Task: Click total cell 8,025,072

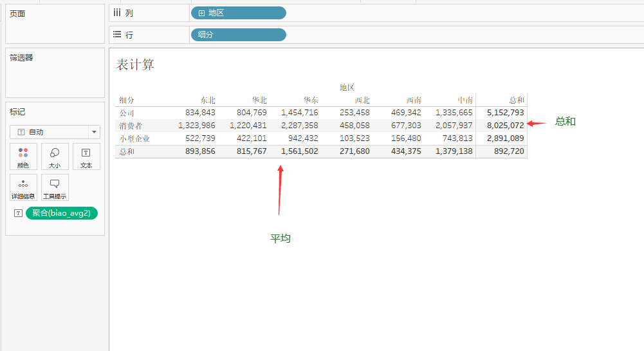Action: (x=506, y=126)
